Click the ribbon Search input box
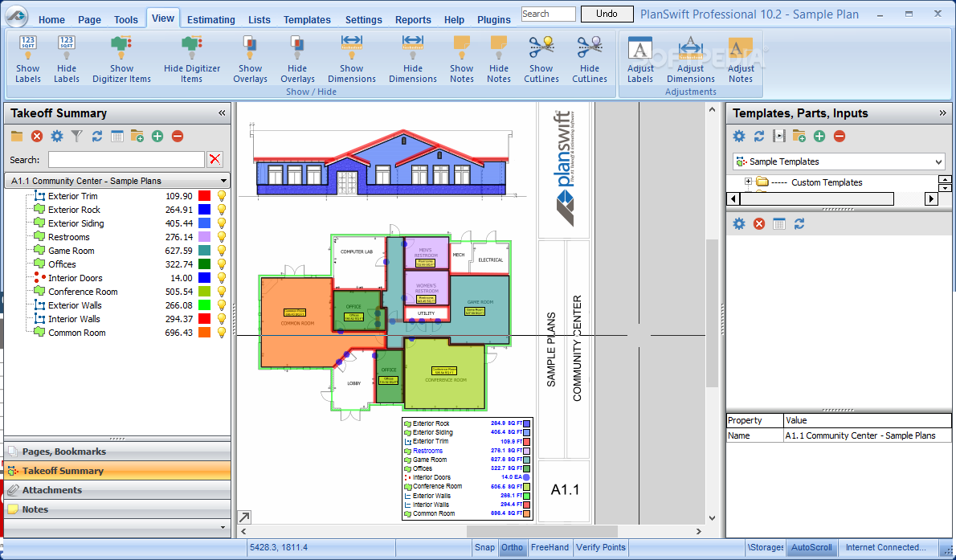The height and width of the screenshot is (560, 956). (x=548, y=14)
